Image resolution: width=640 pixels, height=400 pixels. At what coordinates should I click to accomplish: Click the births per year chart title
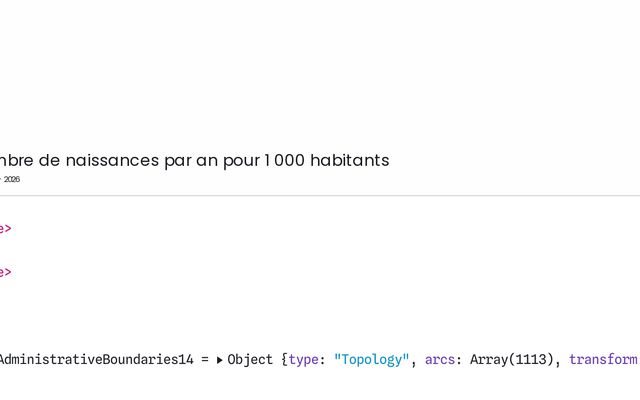[195, 160]
